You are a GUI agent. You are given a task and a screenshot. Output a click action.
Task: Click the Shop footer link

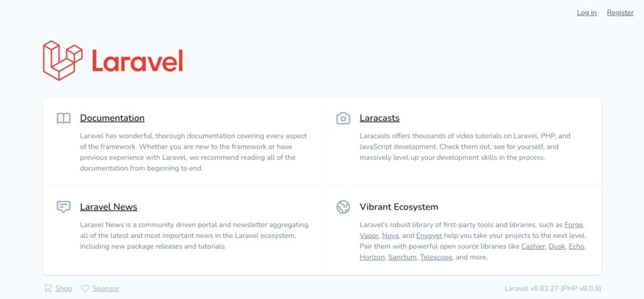(64, 288)
